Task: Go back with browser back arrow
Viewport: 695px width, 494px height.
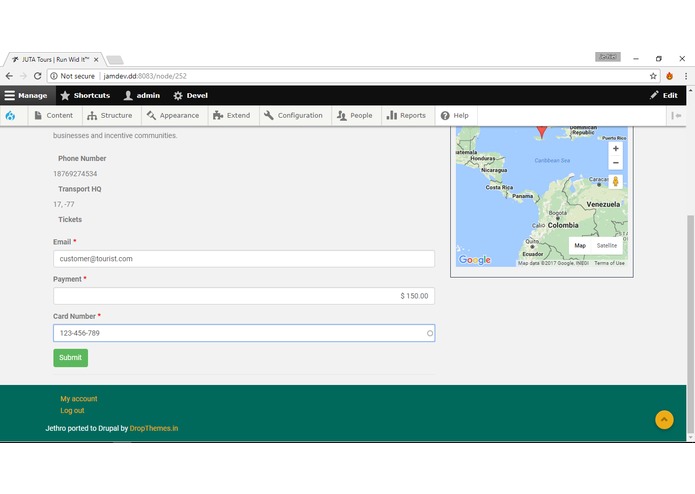Action: point(9,76)
